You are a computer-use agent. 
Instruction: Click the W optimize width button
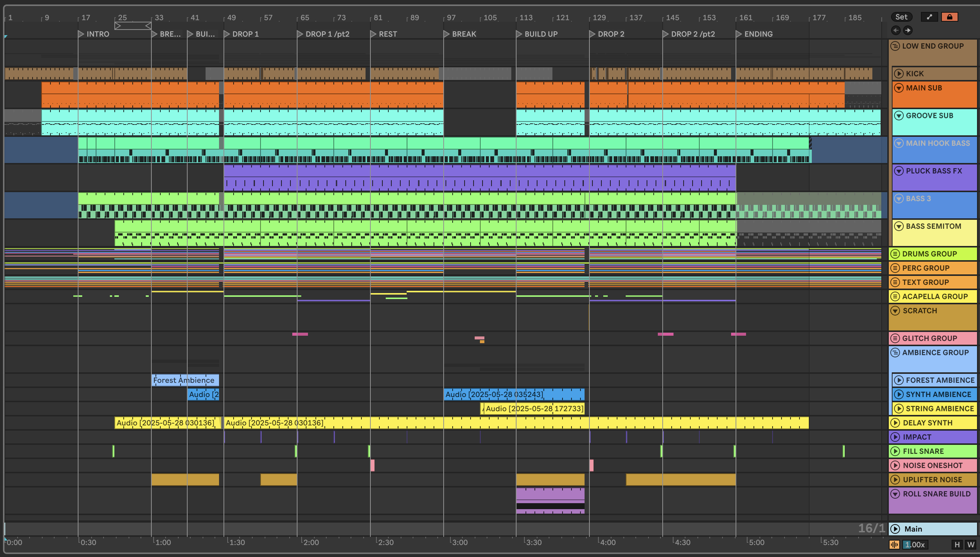(x=970, y=544)
